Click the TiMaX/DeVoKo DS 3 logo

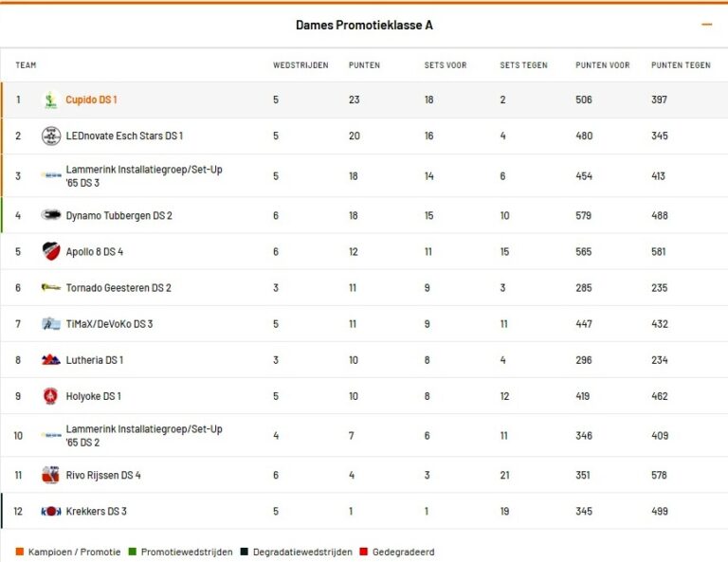tap(51, 324)
